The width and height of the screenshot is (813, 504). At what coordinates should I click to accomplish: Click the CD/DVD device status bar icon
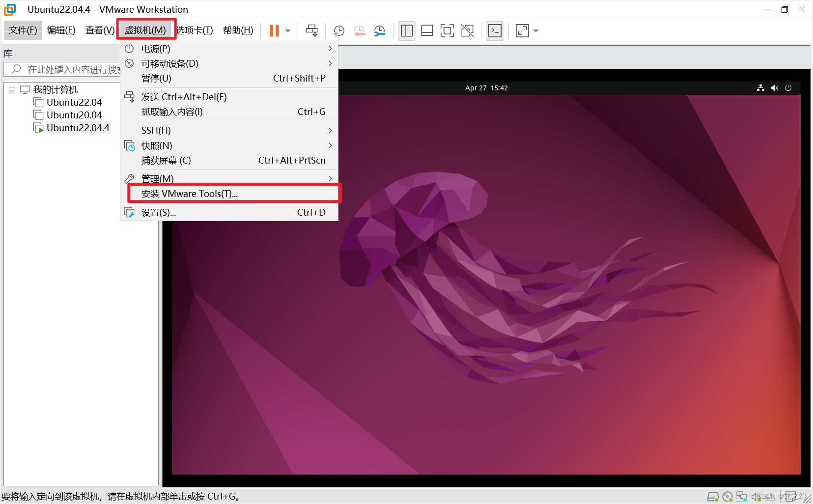[728, 497]
